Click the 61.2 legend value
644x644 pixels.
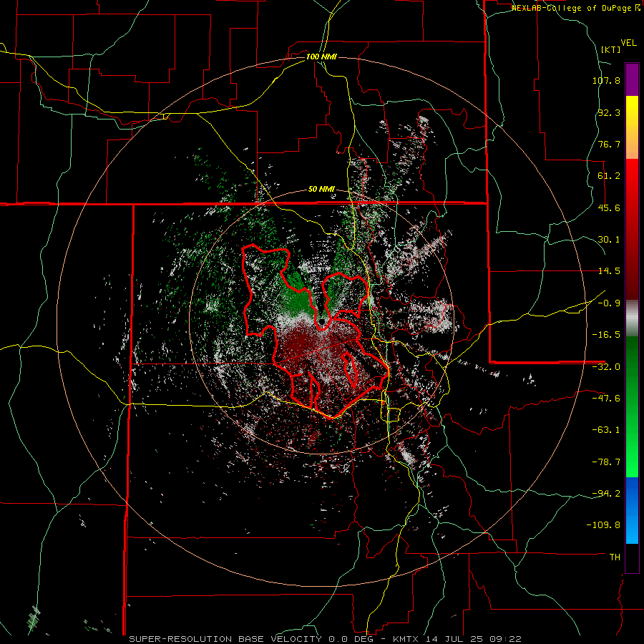click(609, 176)
